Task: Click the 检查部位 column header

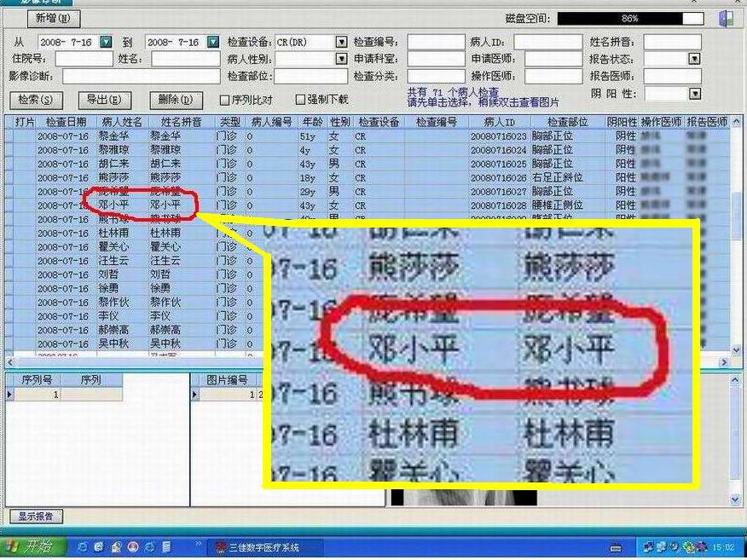Action: pos(567,122)
